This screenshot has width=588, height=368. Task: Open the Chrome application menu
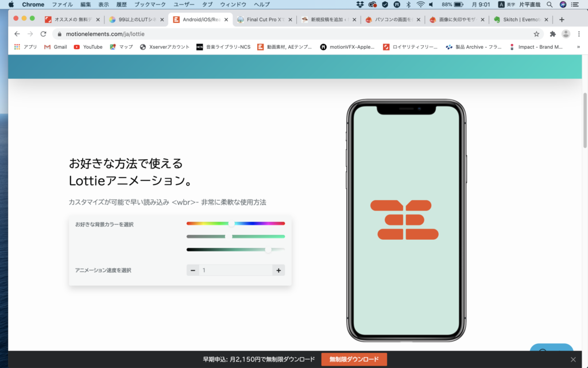pyautogui.click(x=33, y=5)
